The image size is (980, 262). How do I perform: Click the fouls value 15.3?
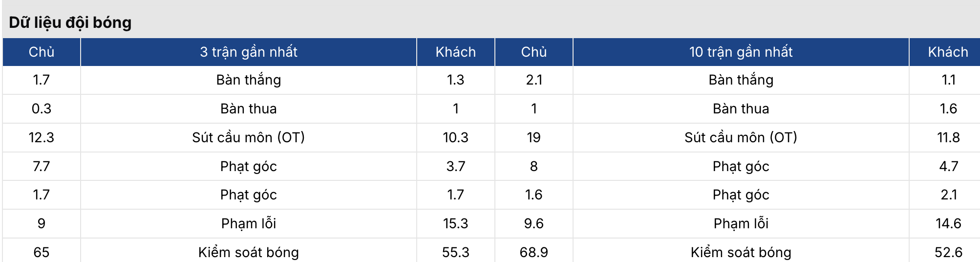[455, 223]
